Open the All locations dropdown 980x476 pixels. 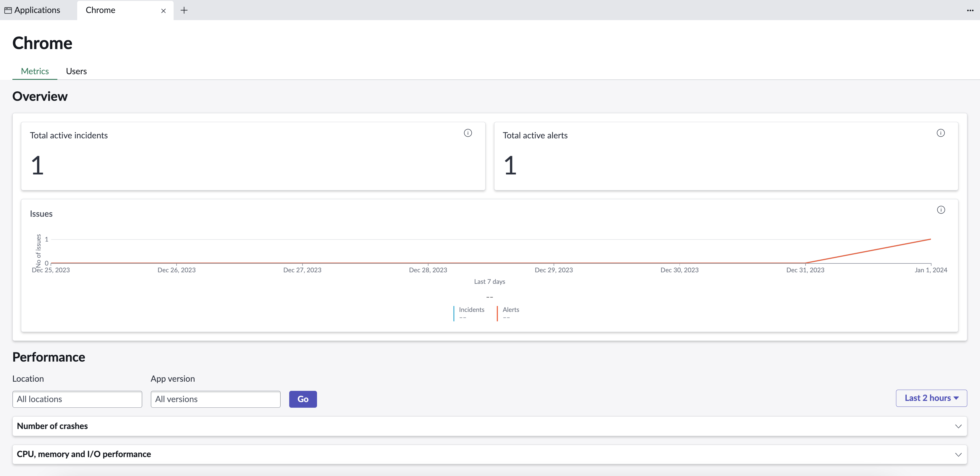point(77,399)
